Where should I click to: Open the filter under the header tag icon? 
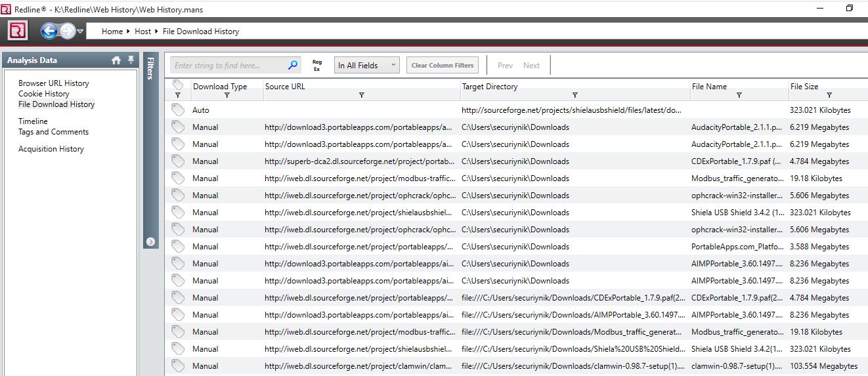click(x=178, y=95)
